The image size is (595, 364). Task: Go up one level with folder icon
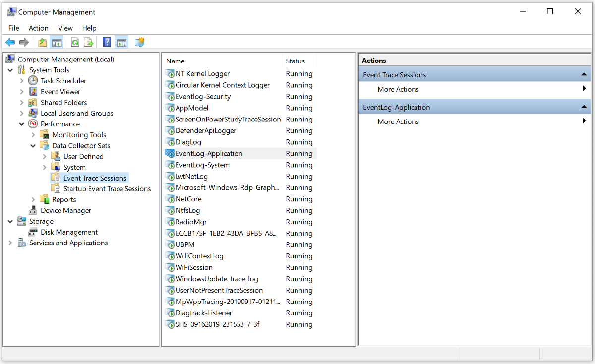(43, 43)
